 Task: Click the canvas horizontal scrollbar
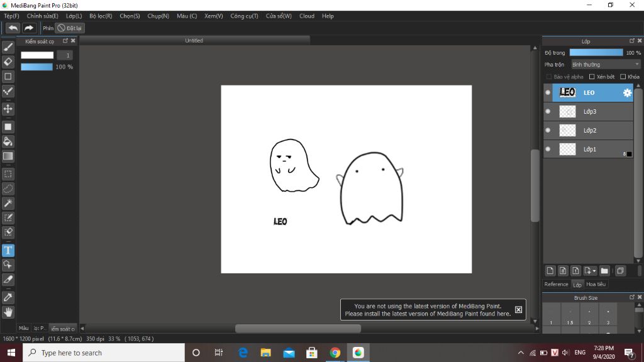click(x=297, y=328)
